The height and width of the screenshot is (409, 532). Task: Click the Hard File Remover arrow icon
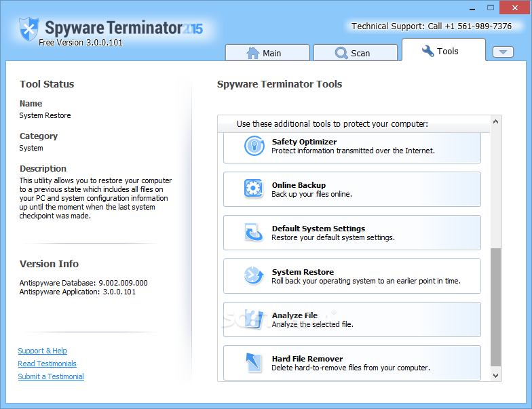click(254, 362)
